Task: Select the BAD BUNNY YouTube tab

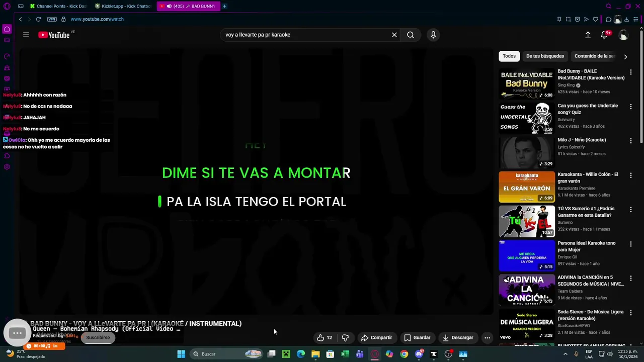Action: pos(189,6)
